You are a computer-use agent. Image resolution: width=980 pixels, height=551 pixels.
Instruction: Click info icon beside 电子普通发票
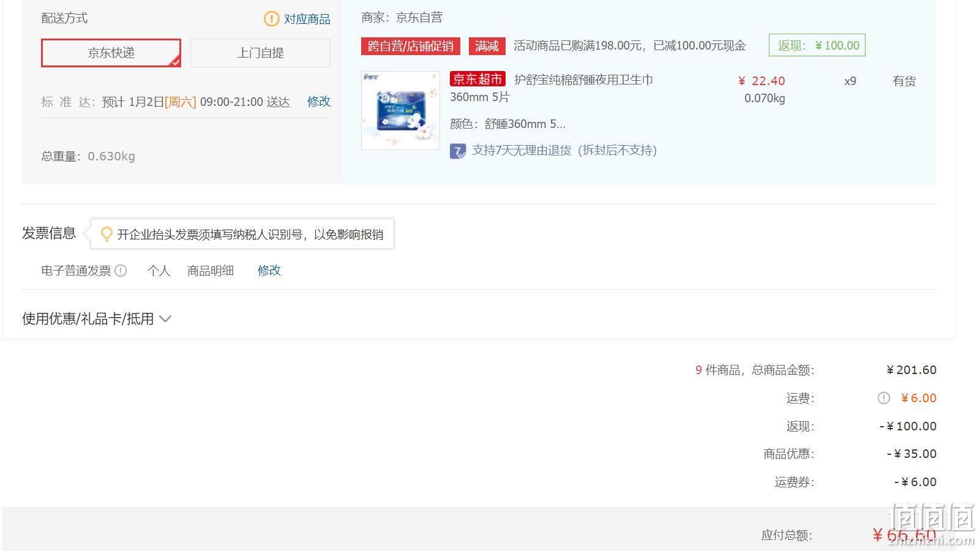click(x=121, y=271)
